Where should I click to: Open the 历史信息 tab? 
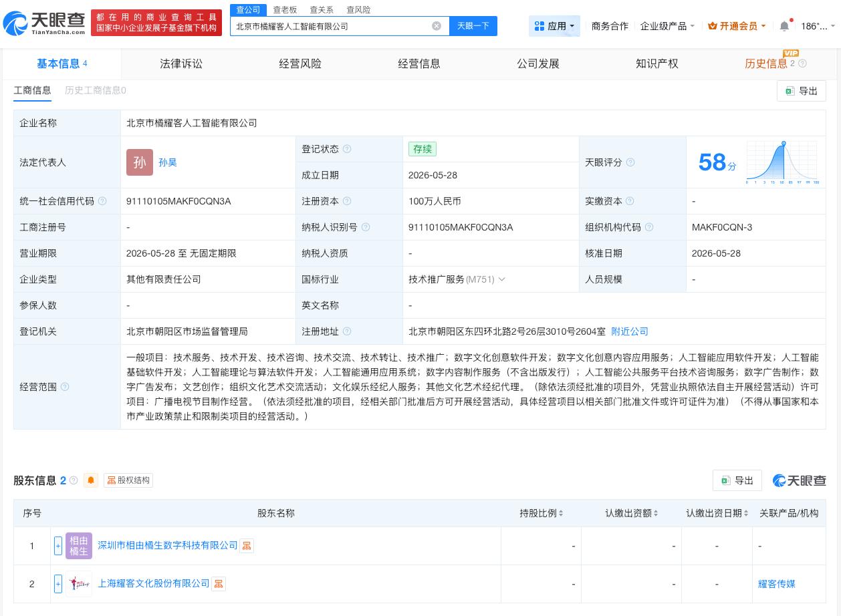766,63
